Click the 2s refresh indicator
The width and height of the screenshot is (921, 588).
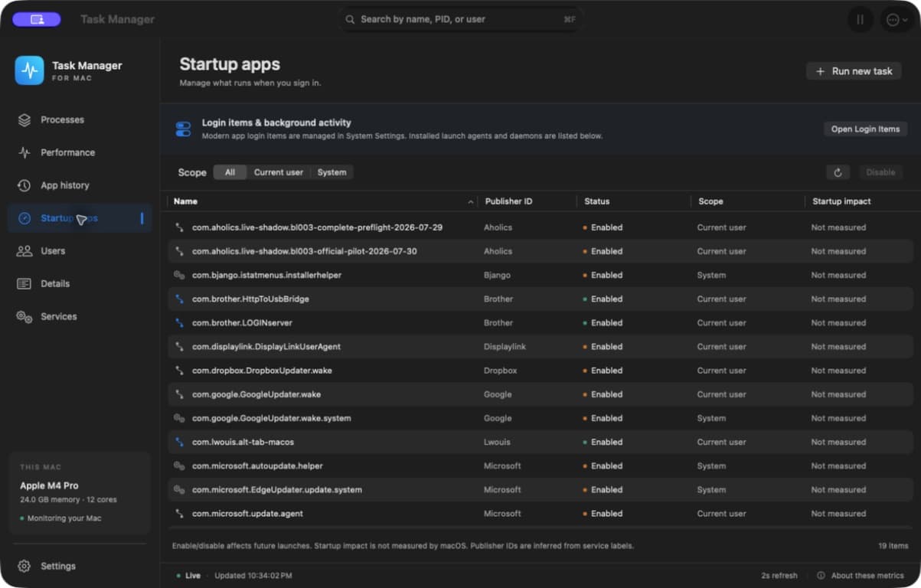[x=779, y=576]
